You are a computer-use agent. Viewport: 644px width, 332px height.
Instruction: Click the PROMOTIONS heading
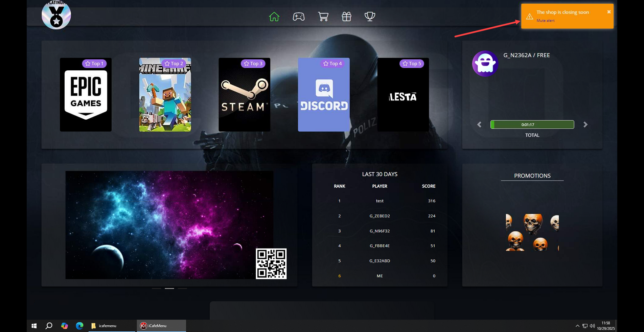(x=532, y=176)
